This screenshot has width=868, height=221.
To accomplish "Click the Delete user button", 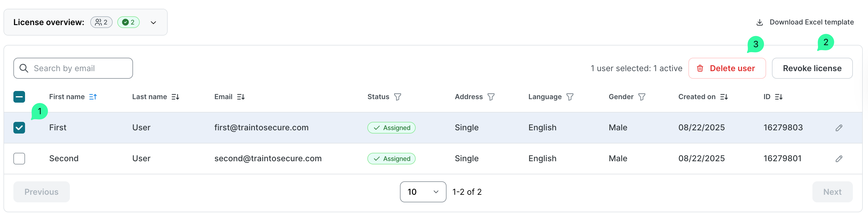I will coord(727,69).
